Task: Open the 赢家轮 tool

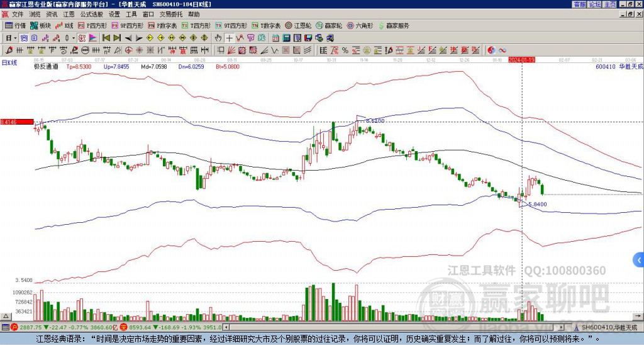Action: (329, 25)
